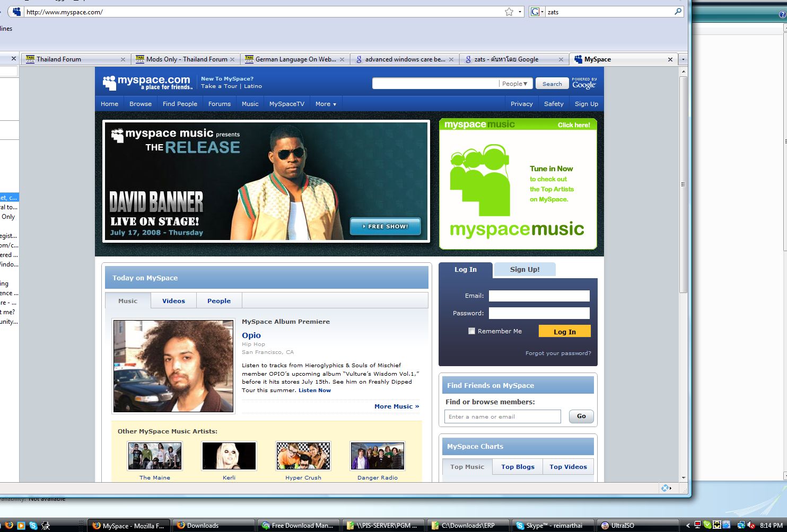Click the myspace music green people logo
Image resolution: width=787 pixels, height=532 pixels.
coord(480,180)
